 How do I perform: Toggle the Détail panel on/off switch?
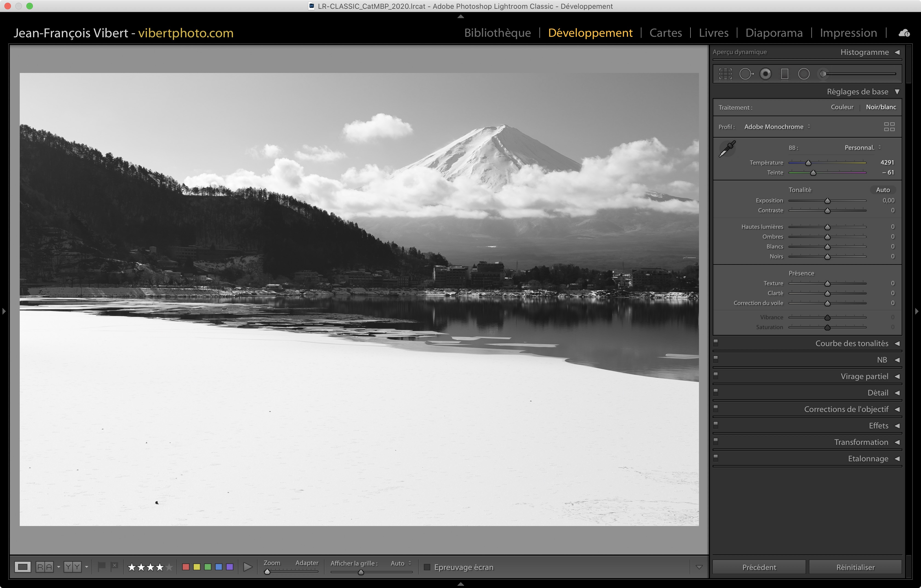pyautogui.click(x=716, y=392)
